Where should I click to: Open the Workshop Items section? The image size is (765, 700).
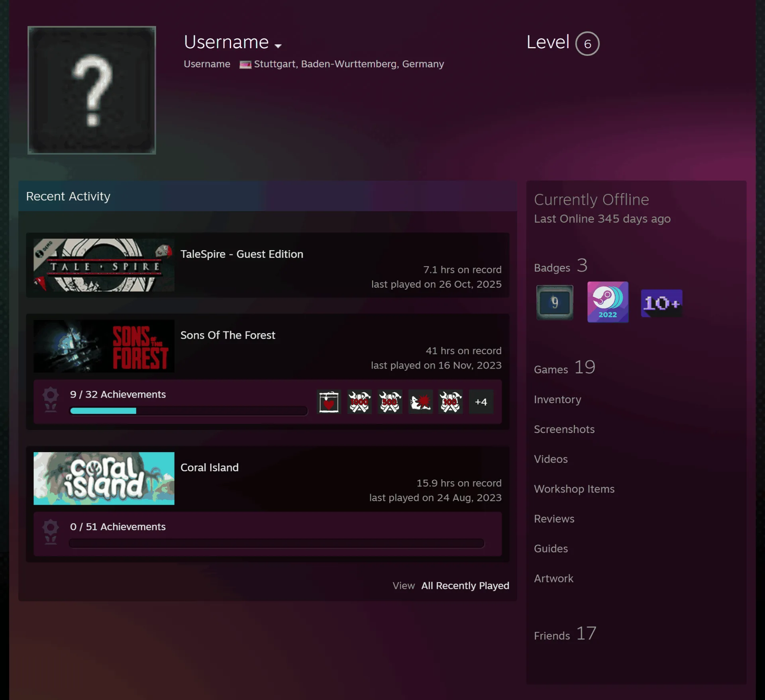pos(574,489)
